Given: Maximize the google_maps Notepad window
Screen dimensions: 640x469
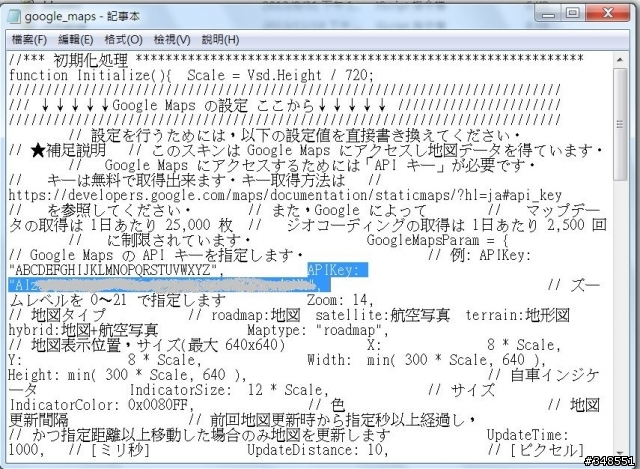Looking at the screenshot, I should pos(573,14).
